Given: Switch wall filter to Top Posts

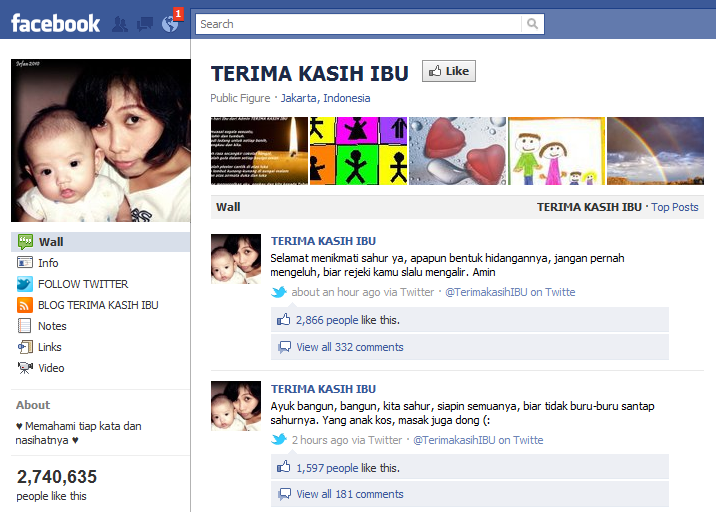Looking at the screenshot, I should (x=674, y=207).
